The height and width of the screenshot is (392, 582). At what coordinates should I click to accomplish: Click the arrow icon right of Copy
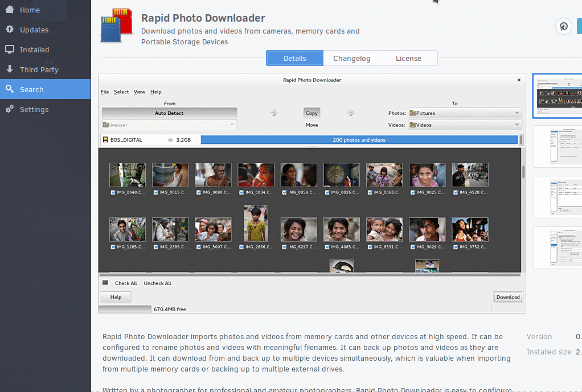coord(350,113)
